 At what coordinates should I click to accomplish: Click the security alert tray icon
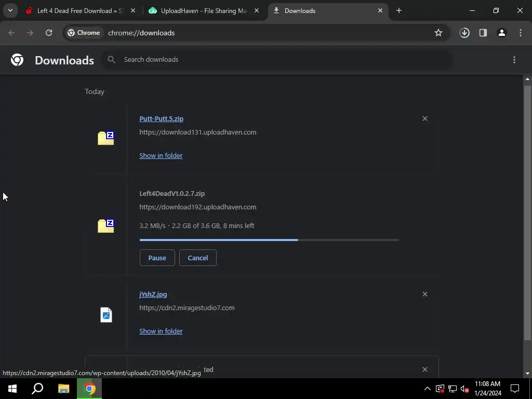(440, 389)
